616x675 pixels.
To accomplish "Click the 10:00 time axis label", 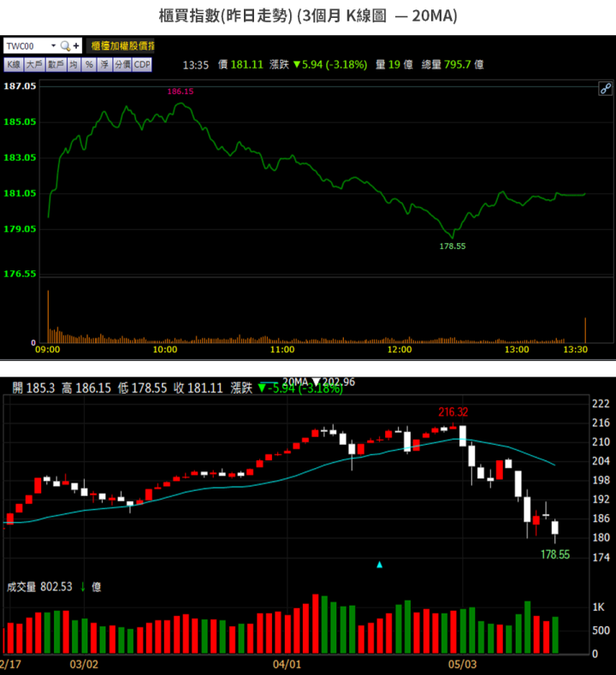I will (x=165, y=350).
